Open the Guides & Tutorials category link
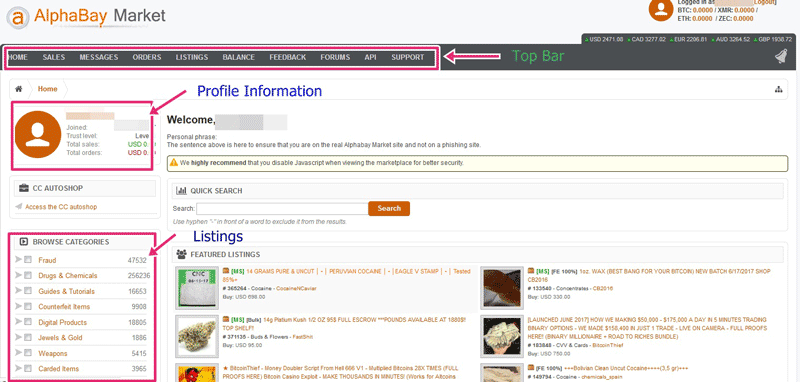 66,291
